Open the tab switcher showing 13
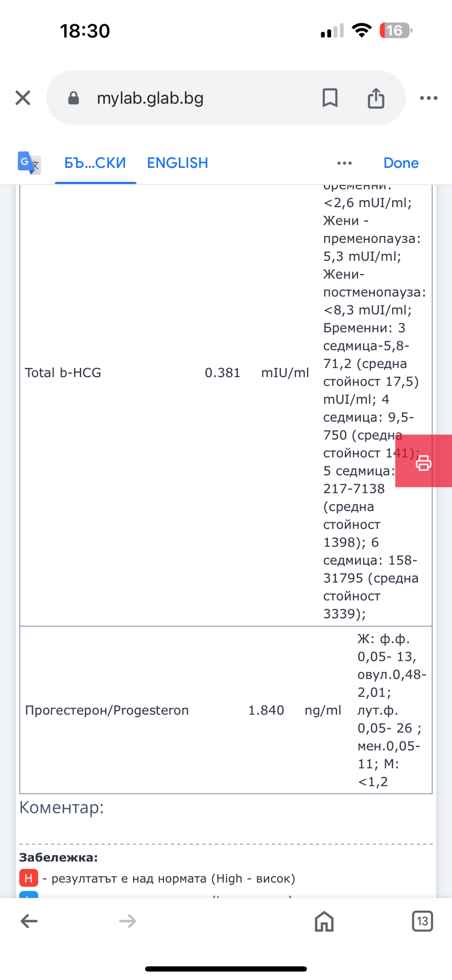452x980 pixels. pos(422,921)
